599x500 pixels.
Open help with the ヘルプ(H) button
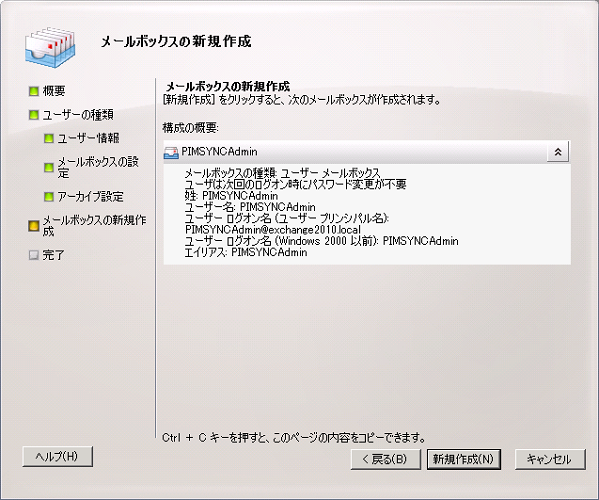(x=57, y=456)
